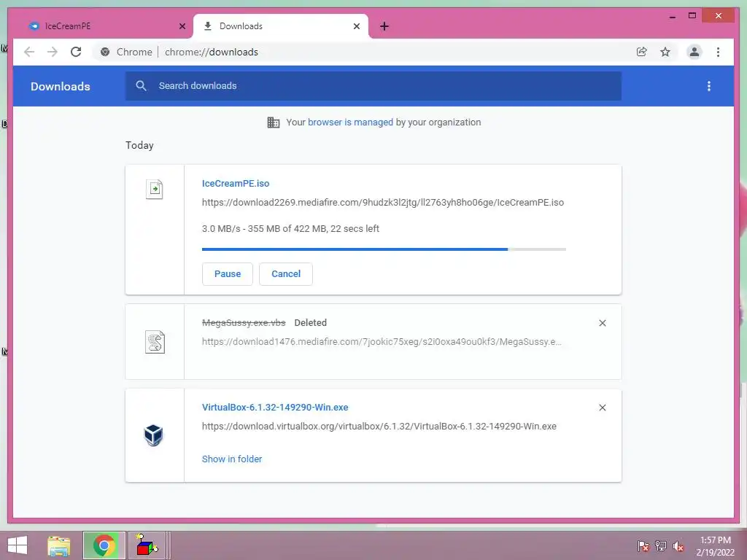Screen dimensions: 747x560
Task: Click the strikethrough MegaSussy.exe.vbs filename
Action: coord(244,323)
